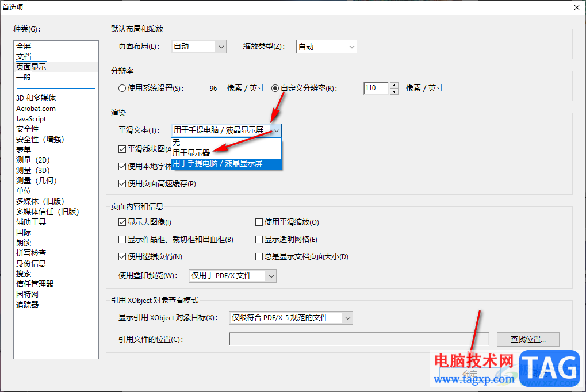Image resolution: width=586 pixels, height=392 pixels.
Task: Select the 全屏 category
Action: [x=24, y=46]
